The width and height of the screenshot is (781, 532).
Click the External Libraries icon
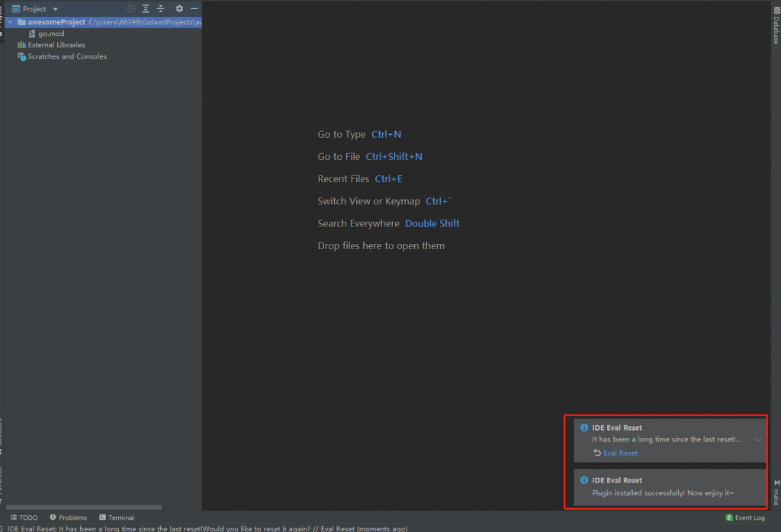(21, 45)
